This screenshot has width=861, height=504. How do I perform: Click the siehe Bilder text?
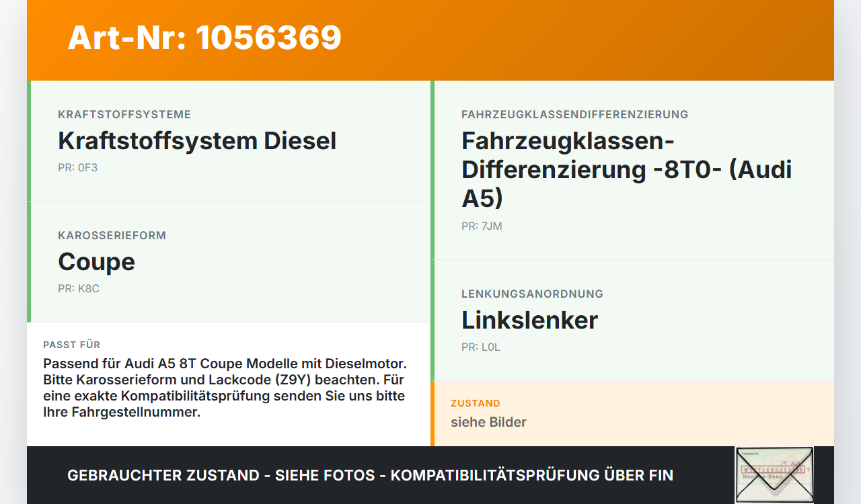tap(488, 422)
